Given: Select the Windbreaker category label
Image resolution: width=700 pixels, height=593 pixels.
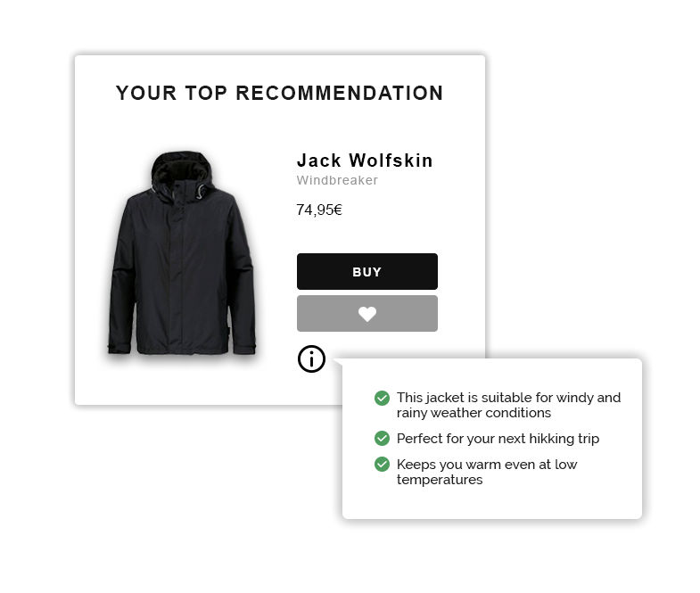Looking at the screenshot, I should coord(337,180).
